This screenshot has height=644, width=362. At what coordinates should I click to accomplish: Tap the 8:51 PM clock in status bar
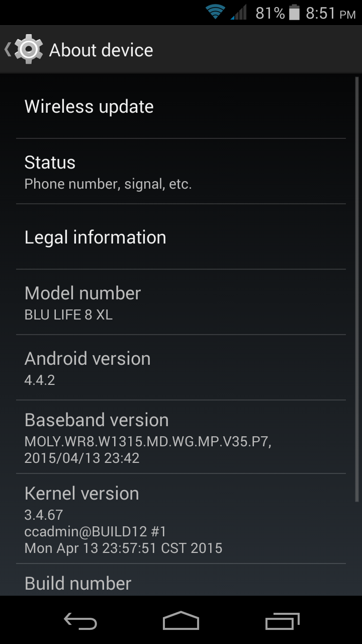pyautogui.click(x=331, y=13)
